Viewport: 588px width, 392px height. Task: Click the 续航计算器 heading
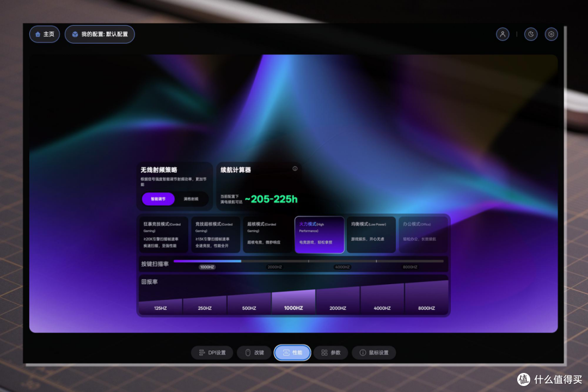click(236, 170)
